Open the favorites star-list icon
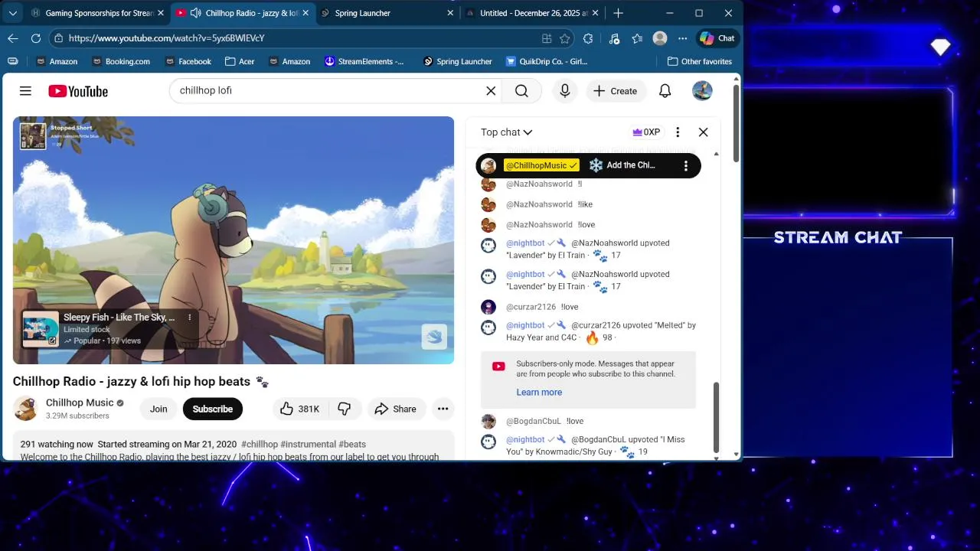Viewport: 980px width, 551px height. click(637, 38)
